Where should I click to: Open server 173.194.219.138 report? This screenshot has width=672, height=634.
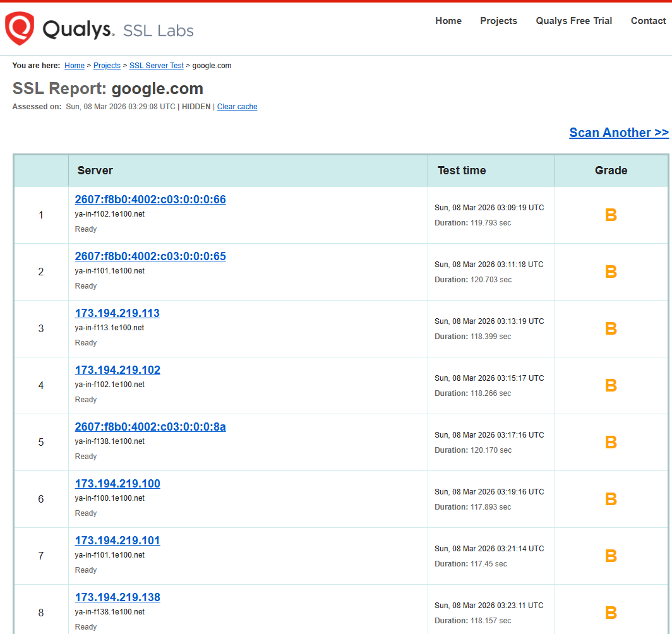coord(117,597)
